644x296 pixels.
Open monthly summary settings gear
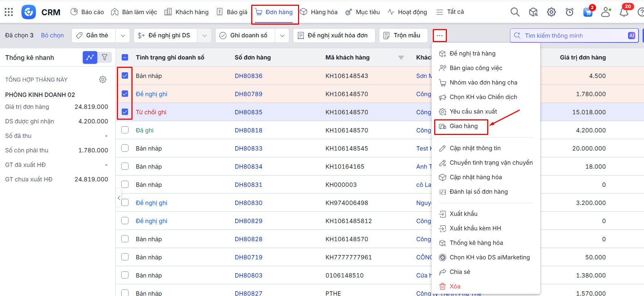[103, 79]
